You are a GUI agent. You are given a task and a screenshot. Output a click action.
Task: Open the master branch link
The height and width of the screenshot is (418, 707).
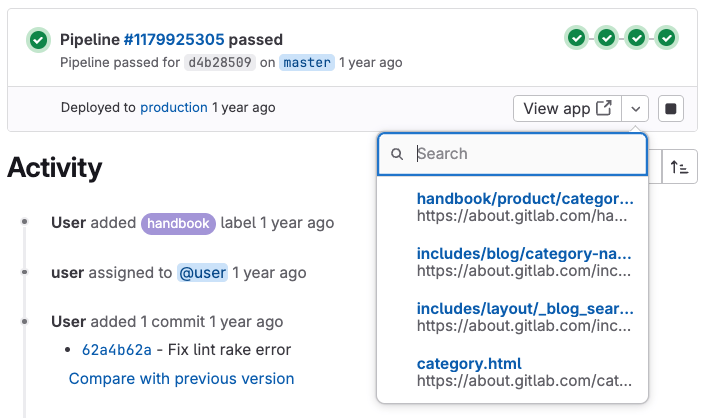coord(306,62)
